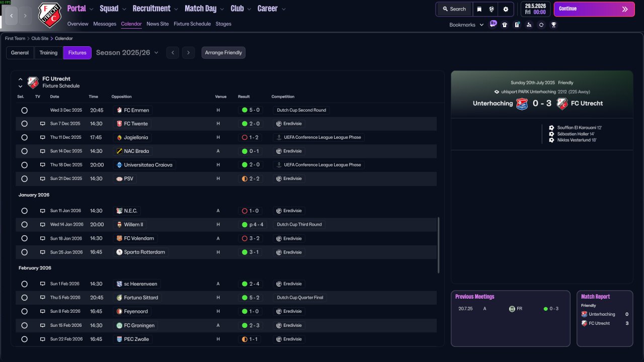Click the Conference League icon on Jagiellonia row

pyautogui.click(x=279, y=137)
